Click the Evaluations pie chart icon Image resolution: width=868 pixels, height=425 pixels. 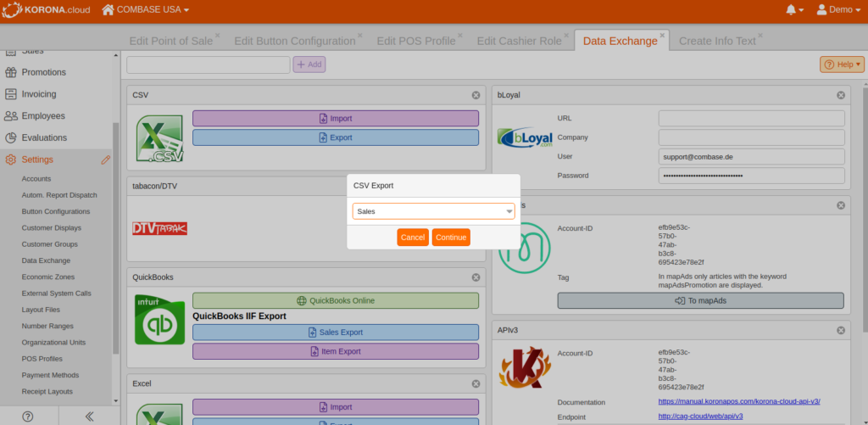pos(10,137)
